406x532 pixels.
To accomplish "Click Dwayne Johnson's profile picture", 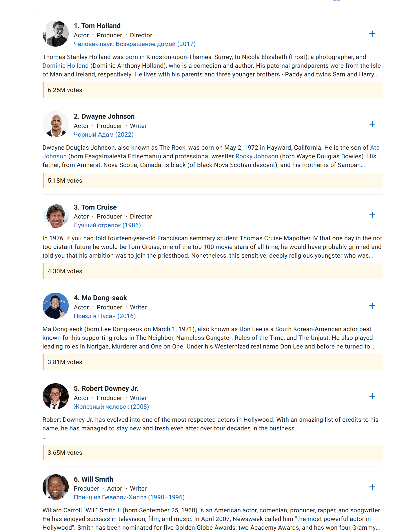I will 56,124.
